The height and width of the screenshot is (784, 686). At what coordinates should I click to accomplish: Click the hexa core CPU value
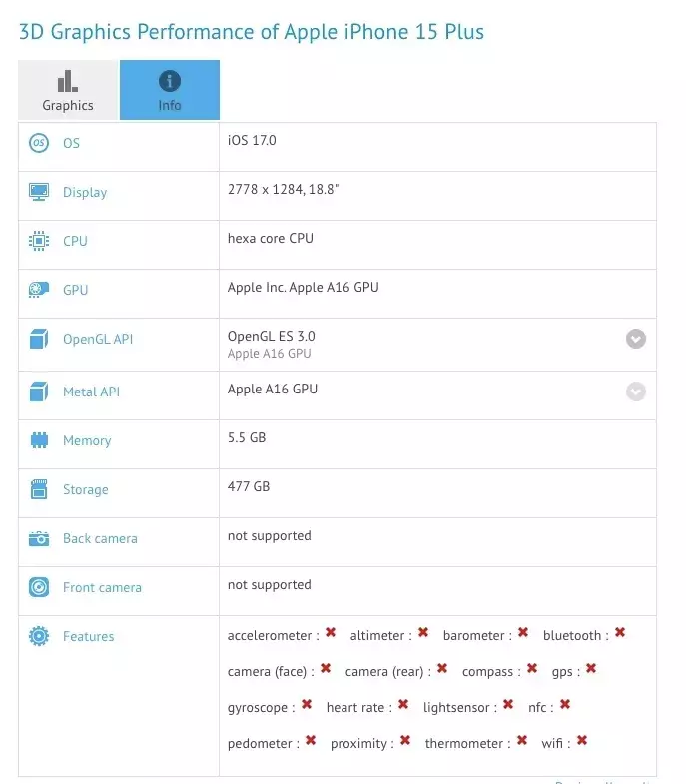pos(271,238)
